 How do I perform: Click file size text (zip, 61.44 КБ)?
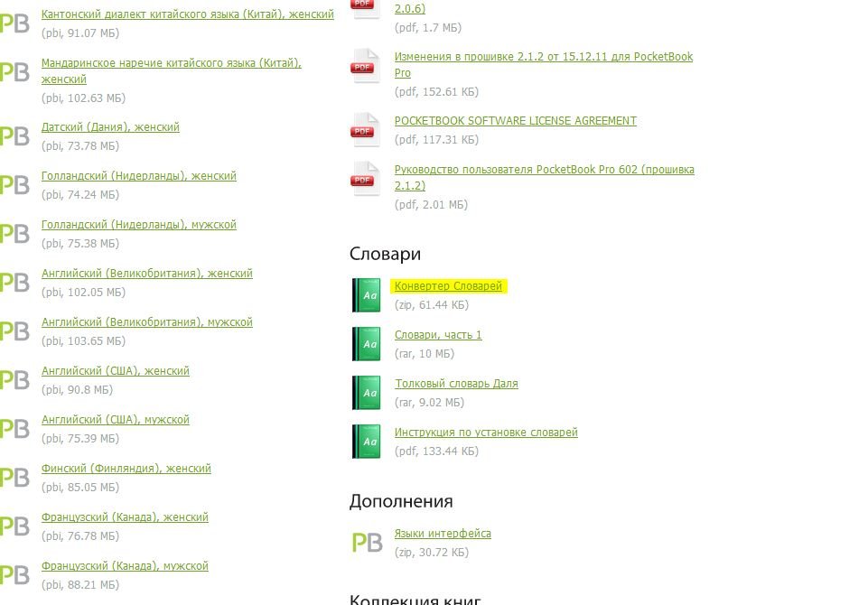point(432,305)
